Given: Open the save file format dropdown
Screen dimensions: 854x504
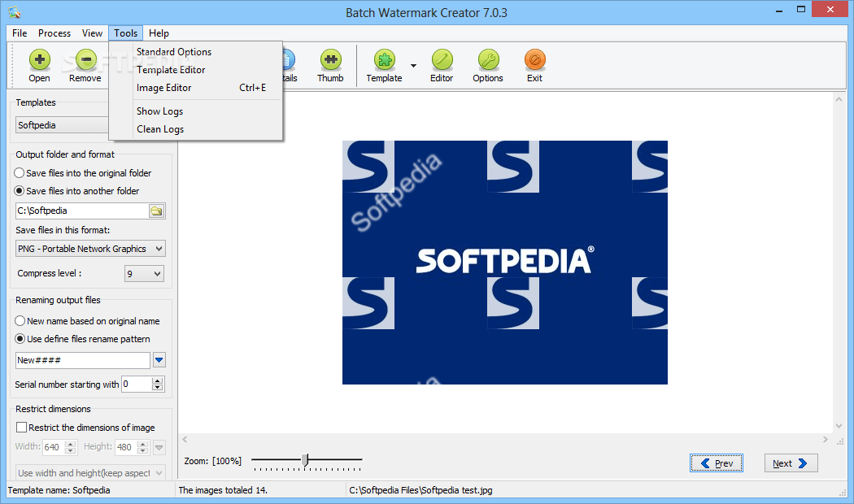Looking at the screenshot, I should (x=159, y=248).
